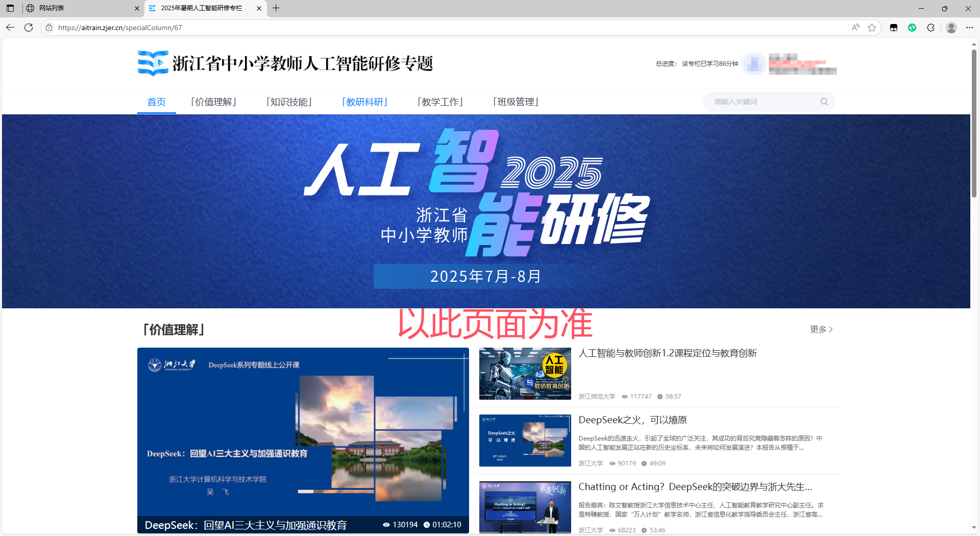The image size is (980, 536).
Task: Click the search magnifier icon
Action: (824, 102)
